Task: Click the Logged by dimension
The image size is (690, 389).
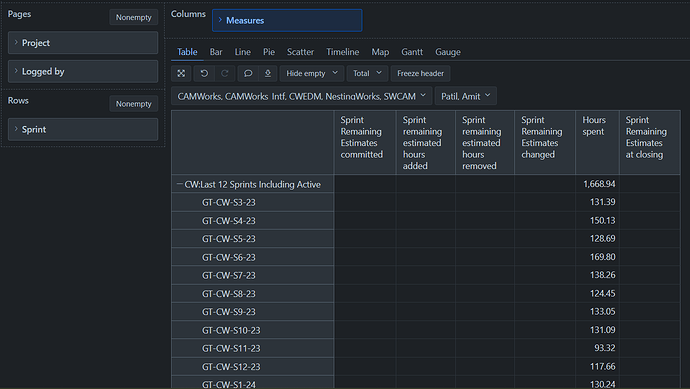Action: click(x=83, y=71)
